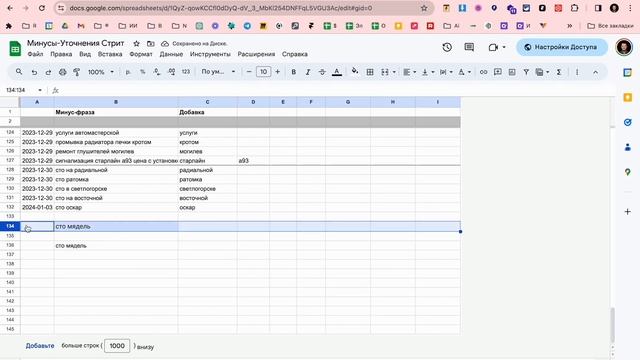Viewport: 640px width, 360px height.
Task: Open comments history panel
Action: (x=469, y=47)
